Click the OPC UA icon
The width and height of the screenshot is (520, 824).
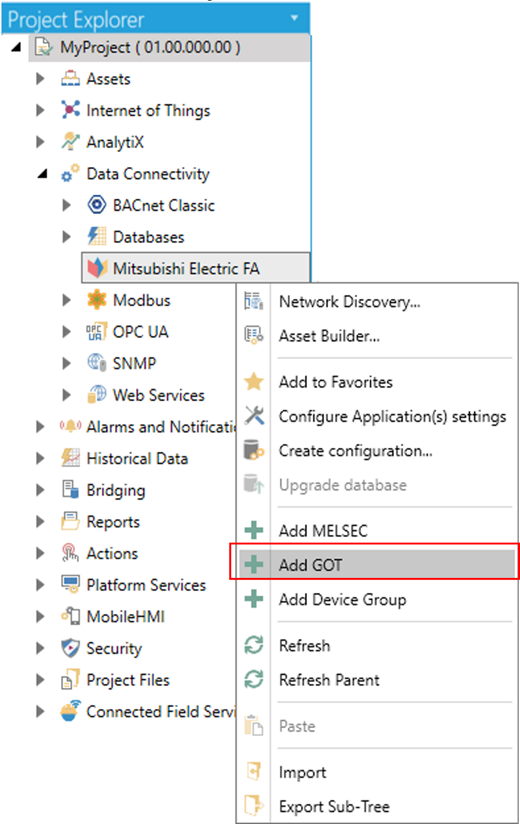97,332
